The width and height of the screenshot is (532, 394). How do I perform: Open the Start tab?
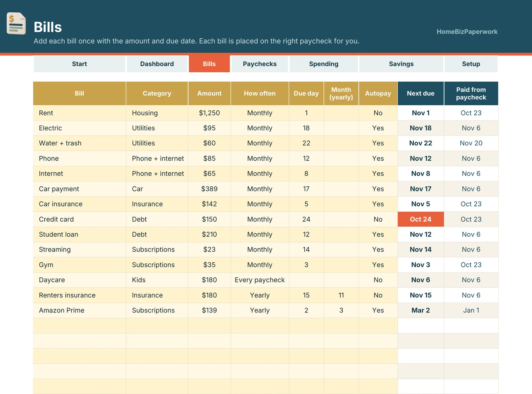(x=79, y=64)
